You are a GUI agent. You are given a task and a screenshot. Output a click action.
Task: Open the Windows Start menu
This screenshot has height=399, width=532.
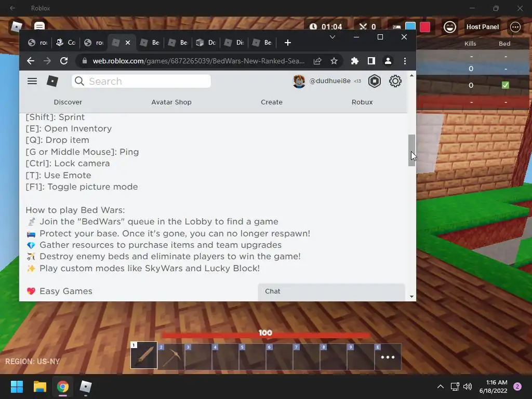17,387
